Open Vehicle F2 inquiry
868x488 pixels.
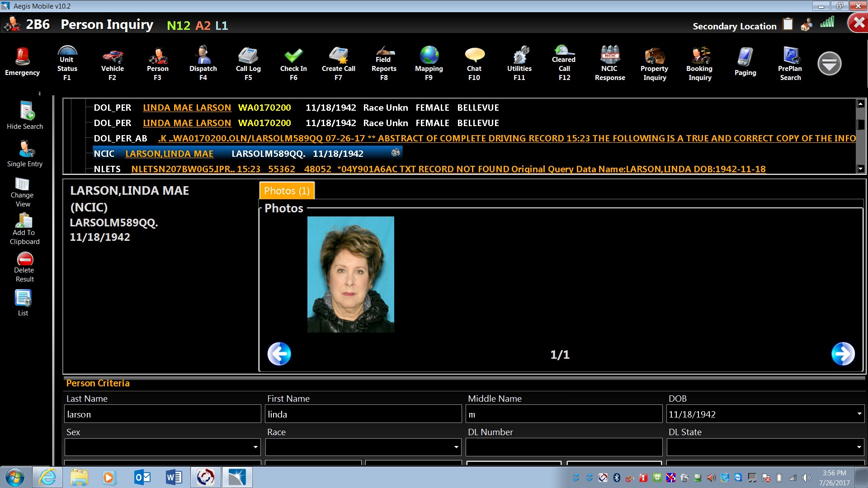(112, 63)
